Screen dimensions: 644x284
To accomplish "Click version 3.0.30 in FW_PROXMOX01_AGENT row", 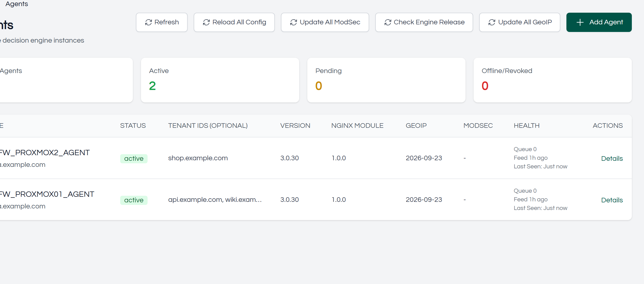I will point(290,200).
